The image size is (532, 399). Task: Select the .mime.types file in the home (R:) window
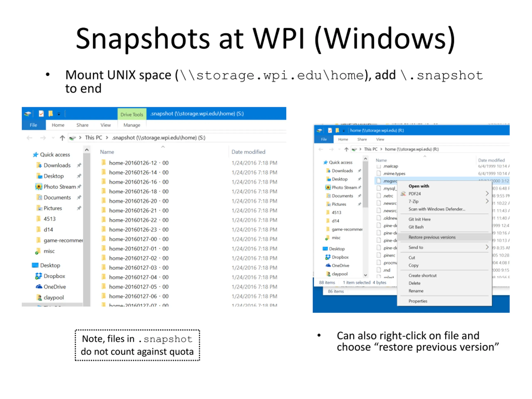pos(394,174)
